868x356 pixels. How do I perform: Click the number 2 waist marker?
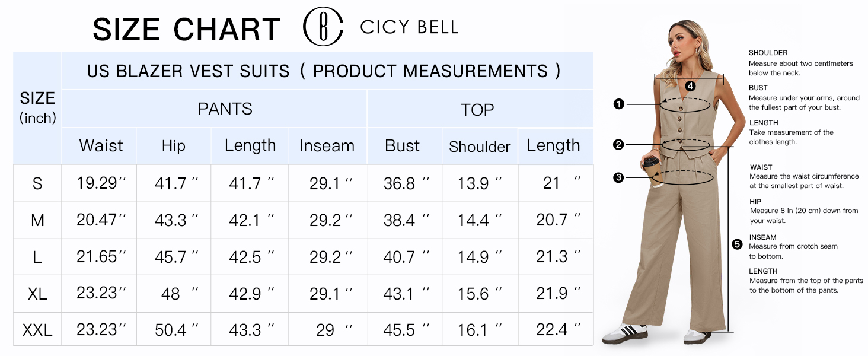click(x=619, y=145)
